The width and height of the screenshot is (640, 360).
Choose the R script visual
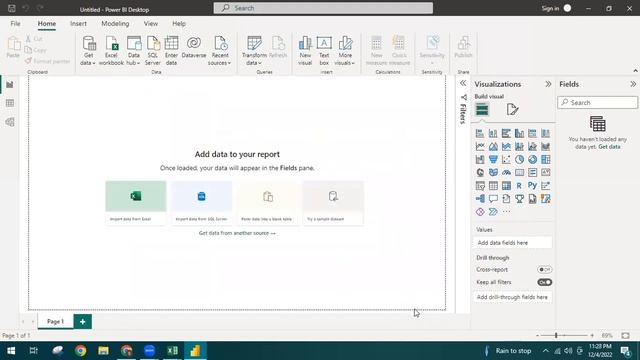(x=519, y=186)
